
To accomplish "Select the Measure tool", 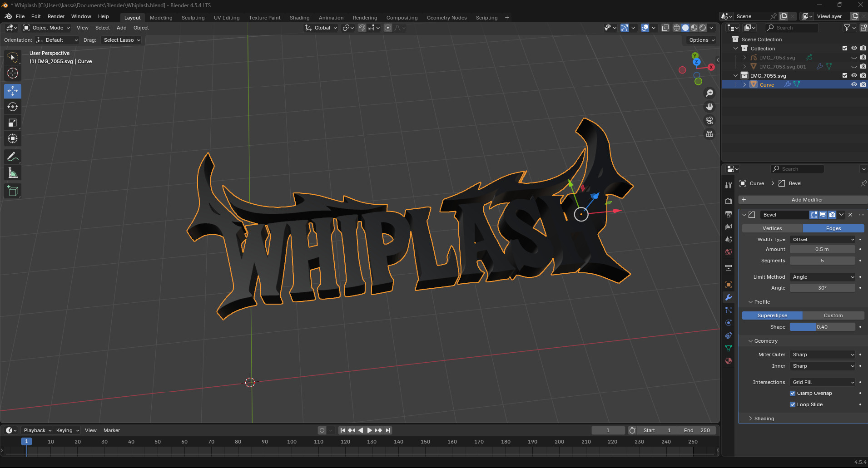I will (13, 173).
